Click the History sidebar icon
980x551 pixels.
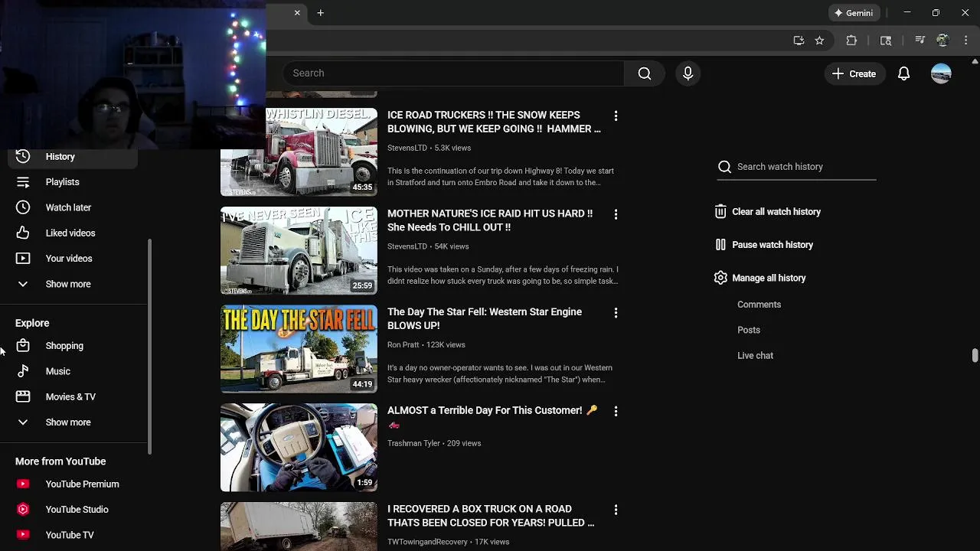pos(23,156)
